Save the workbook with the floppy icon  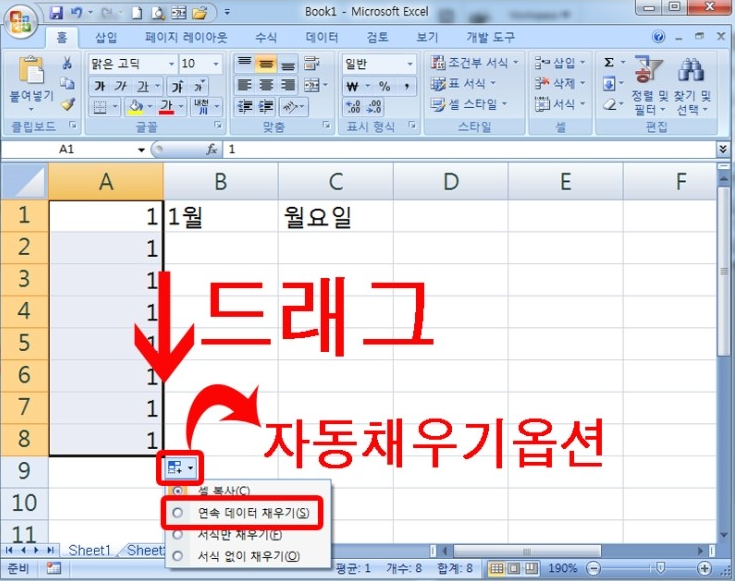pyautogui.click(x=56, y=12)
